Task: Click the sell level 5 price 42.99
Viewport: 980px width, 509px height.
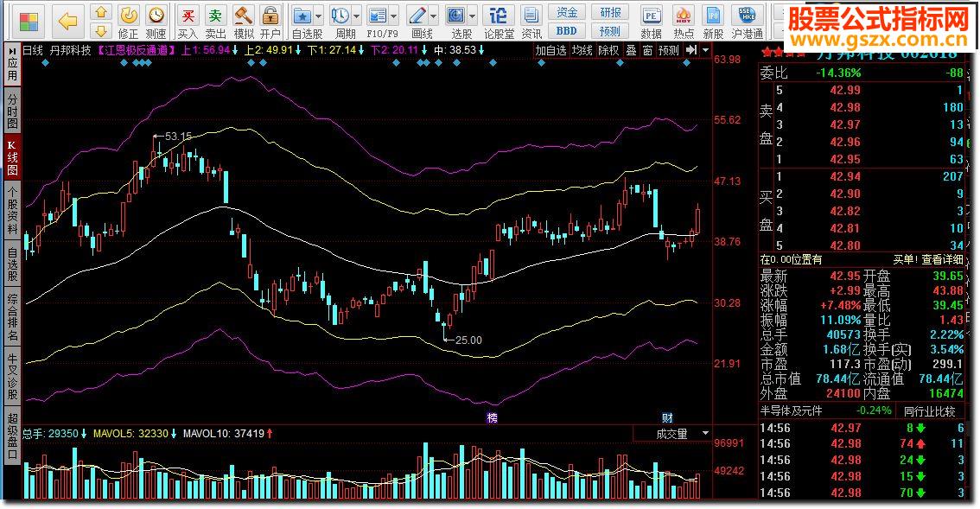Action: (x=845, y=90)
